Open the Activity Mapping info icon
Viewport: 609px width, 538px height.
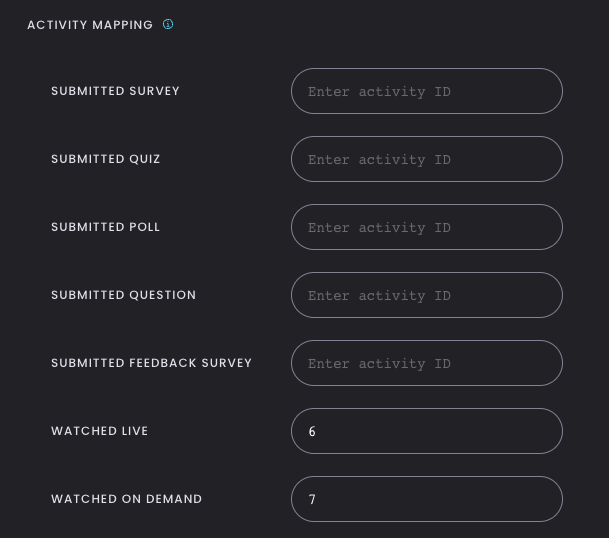point(168,24)
